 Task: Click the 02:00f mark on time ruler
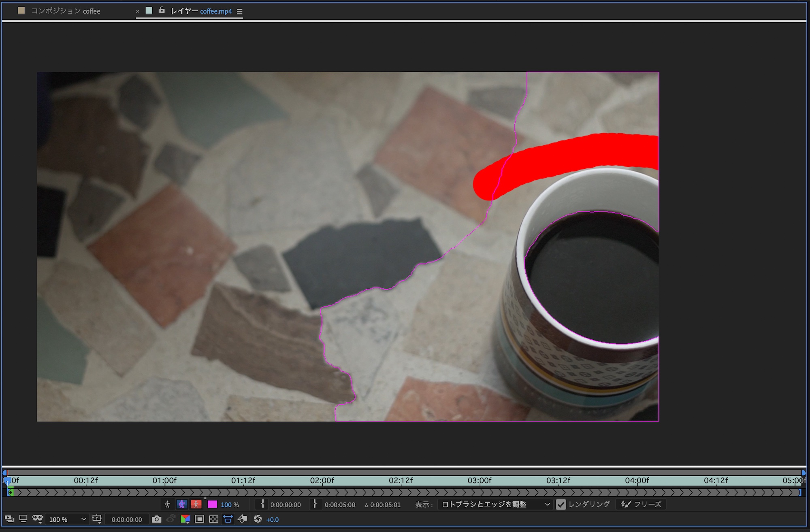(322, 481)
